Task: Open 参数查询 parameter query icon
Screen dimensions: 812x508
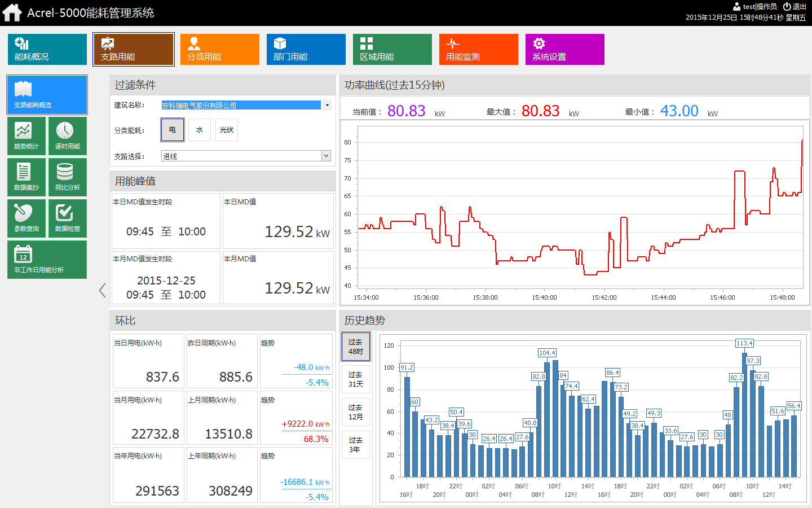Action: click(27, 218)
